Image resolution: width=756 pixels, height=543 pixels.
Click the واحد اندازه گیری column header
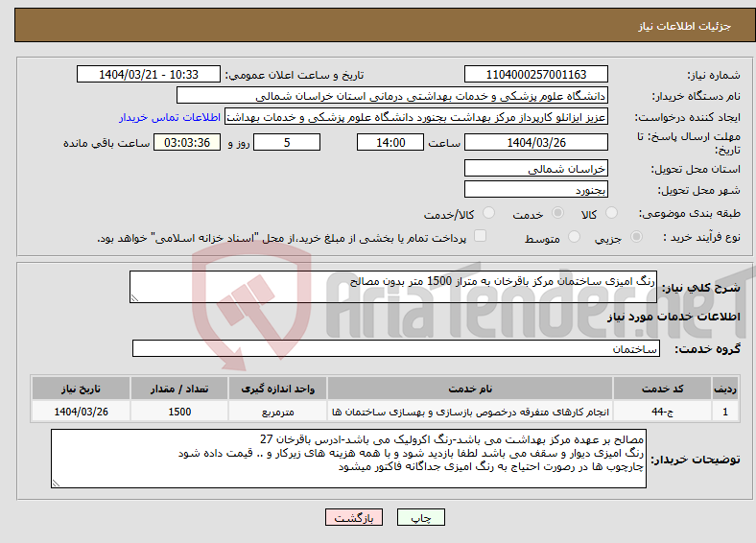[x=277, y=389]
